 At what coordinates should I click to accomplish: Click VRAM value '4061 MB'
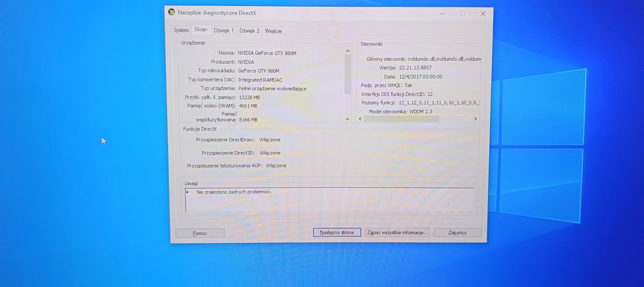pyautogui.click(x=248, y=106)
